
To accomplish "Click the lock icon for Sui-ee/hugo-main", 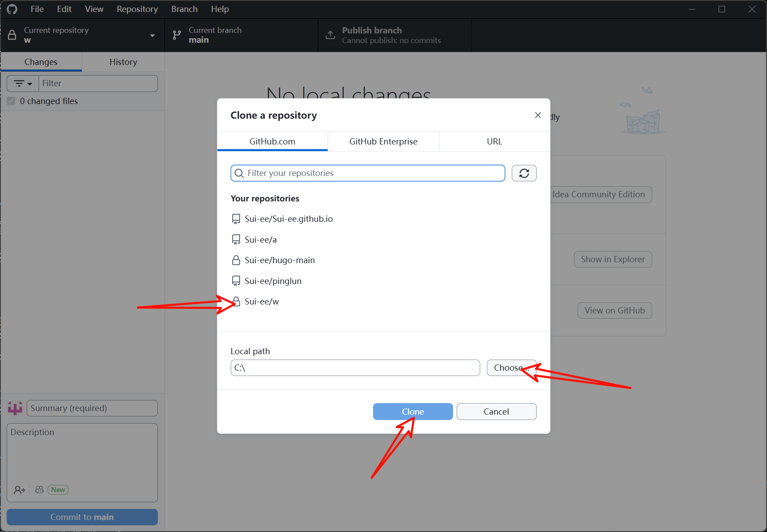I will pos(236,260).
